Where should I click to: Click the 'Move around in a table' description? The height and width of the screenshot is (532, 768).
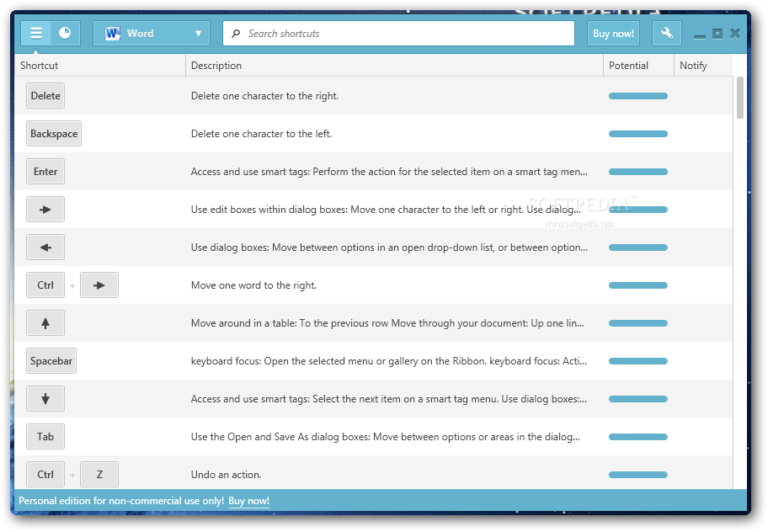pyautogui.click(x=387, y=323)
